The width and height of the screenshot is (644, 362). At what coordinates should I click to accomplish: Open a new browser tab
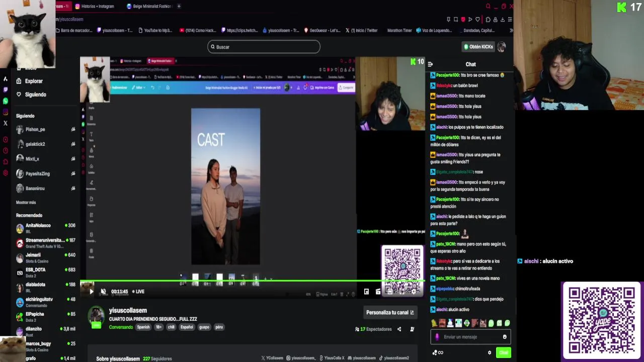pos(179,7)
